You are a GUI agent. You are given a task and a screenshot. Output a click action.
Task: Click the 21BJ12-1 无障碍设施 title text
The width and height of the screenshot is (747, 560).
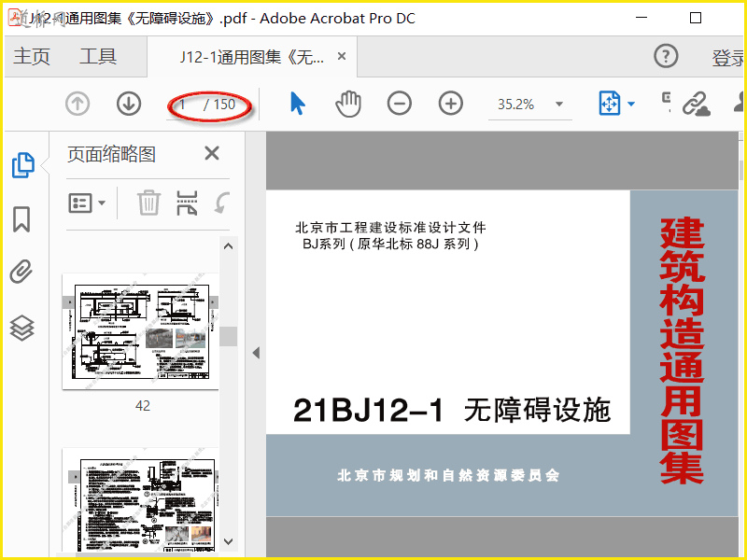451,410
